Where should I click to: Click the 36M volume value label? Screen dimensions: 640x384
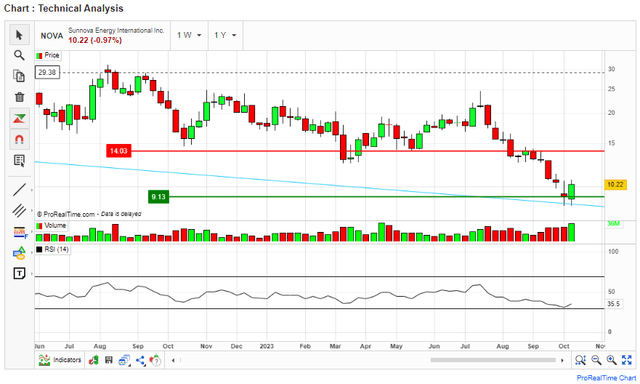[x=613, y=223]
